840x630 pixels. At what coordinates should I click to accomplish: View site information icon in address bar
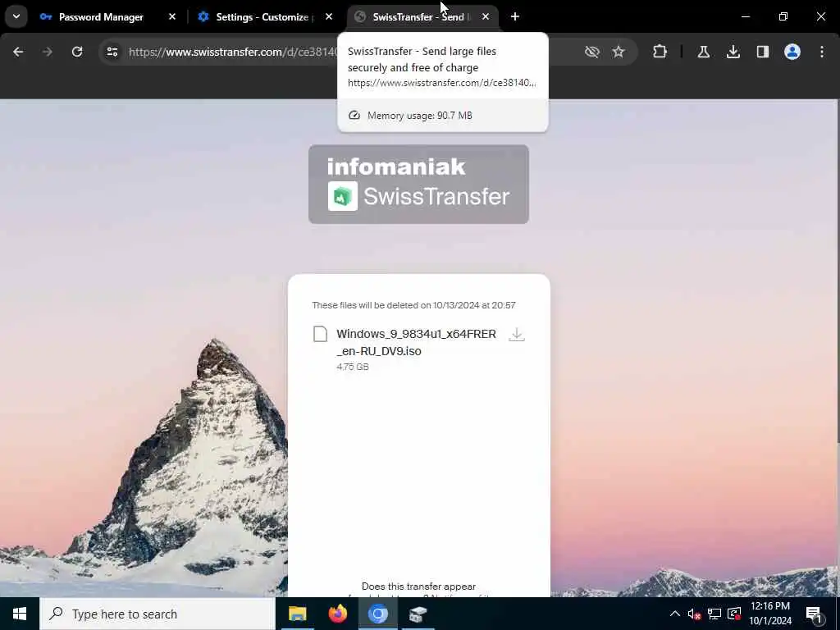112,52
